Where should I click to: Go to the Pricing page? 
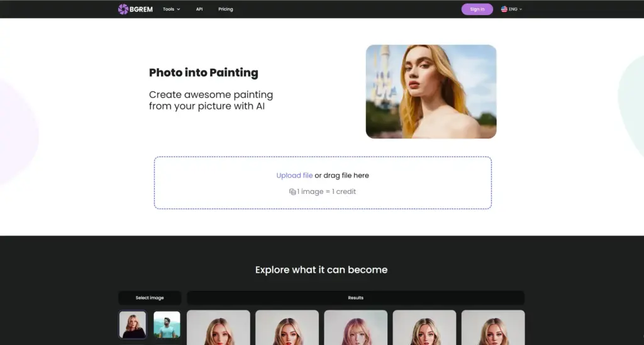pos(226,9)
